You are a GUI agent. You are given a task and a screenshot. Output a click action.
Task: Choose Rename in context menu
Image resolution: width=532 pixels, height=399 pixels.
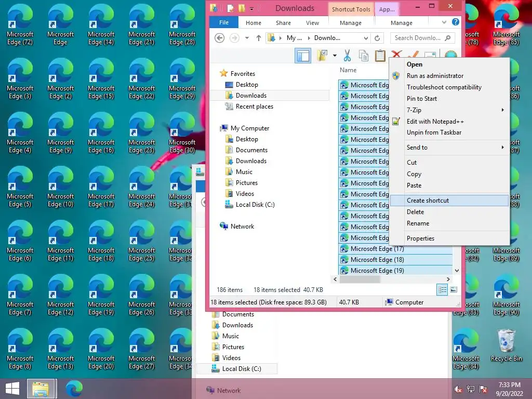[449, 223]
